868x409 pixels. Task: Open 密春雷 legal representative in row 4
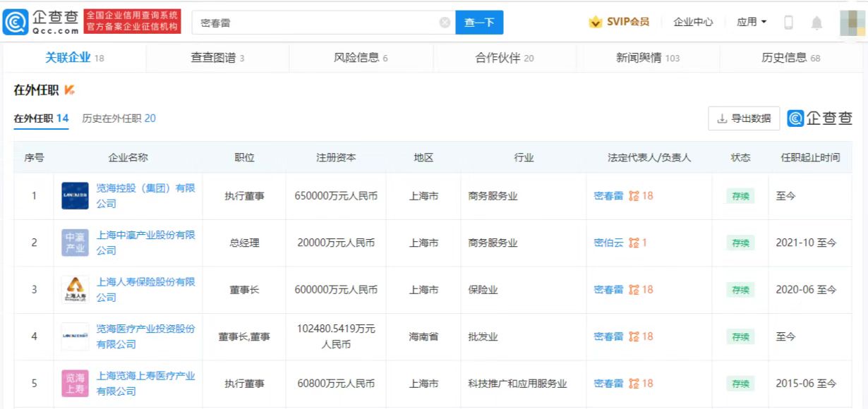[608, 336]
